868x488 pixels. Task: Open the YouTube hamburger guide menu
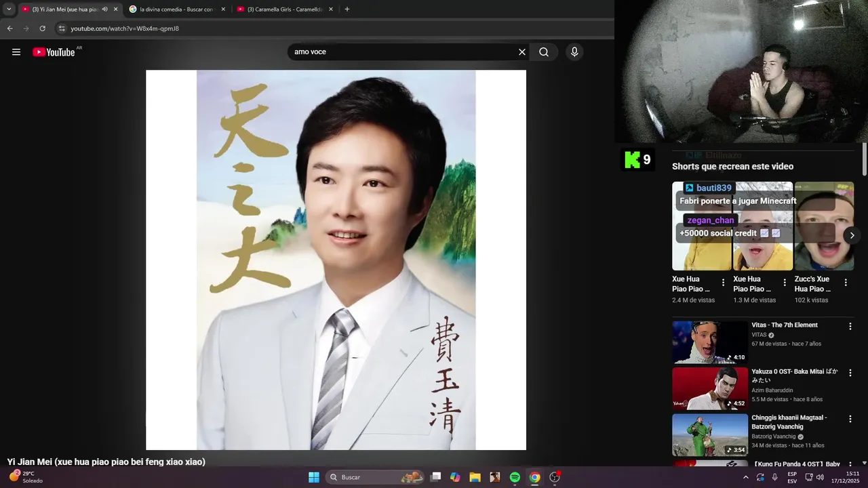tap(16, 52)
